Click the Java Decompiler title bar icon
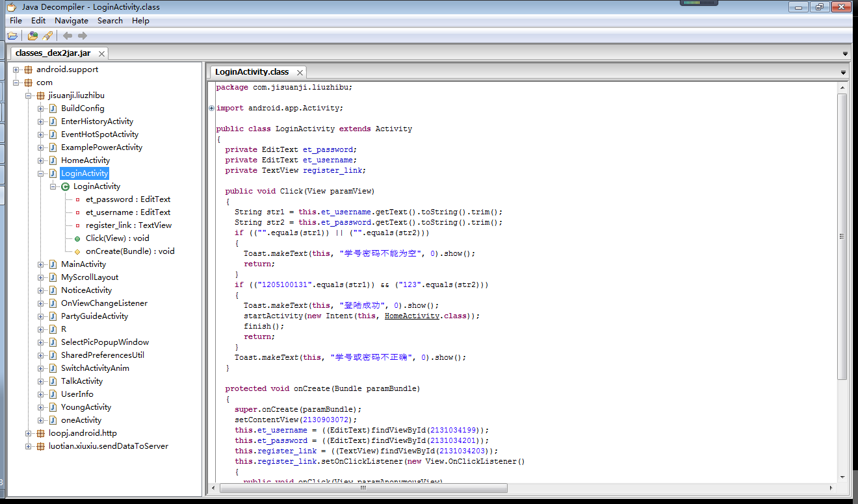Screen dimensions: 858x504 coord(11,7)
